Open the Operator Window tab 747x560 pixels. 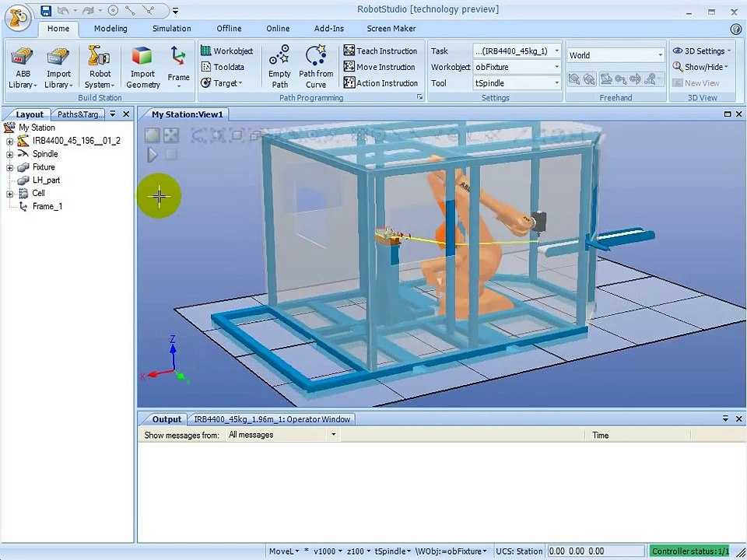pos(272,419)
